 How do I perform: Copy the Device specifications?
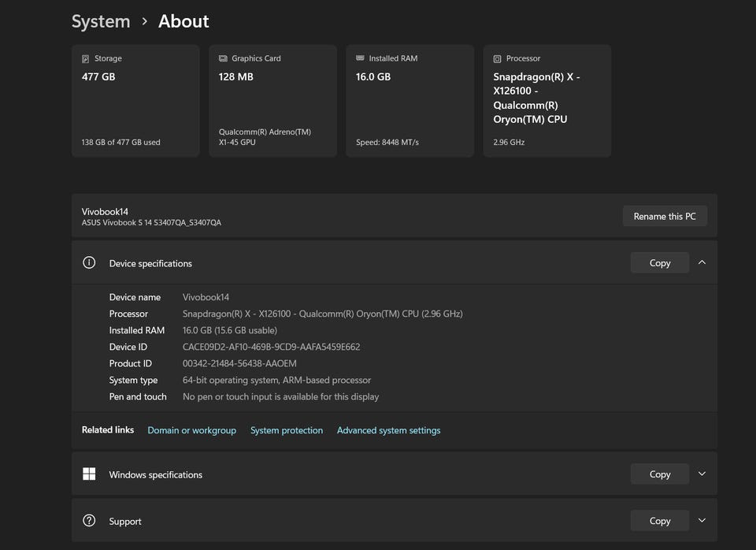click(x=660, y=263)
